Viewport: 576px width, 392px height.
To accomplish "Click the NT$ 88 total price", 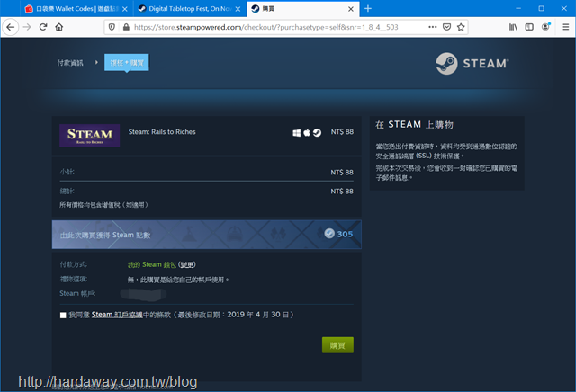I will 342,192.
